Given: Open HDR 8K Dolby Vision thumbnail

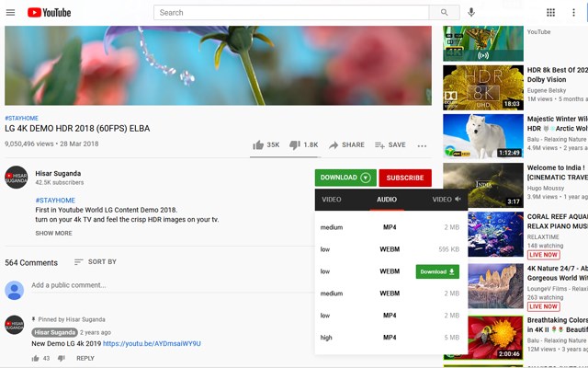Looking at the screenshot, I should [x=483, y=87].
